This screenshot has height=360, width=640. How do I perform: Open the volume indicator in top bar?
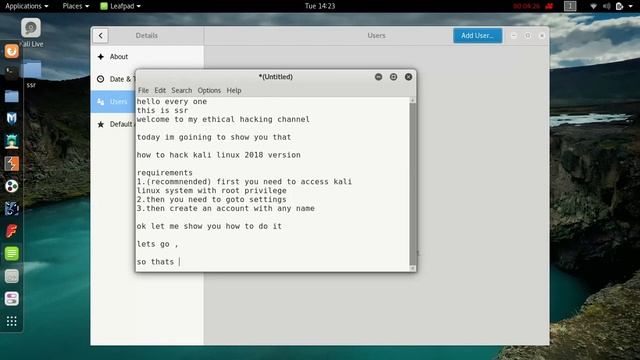coord(607,6)
